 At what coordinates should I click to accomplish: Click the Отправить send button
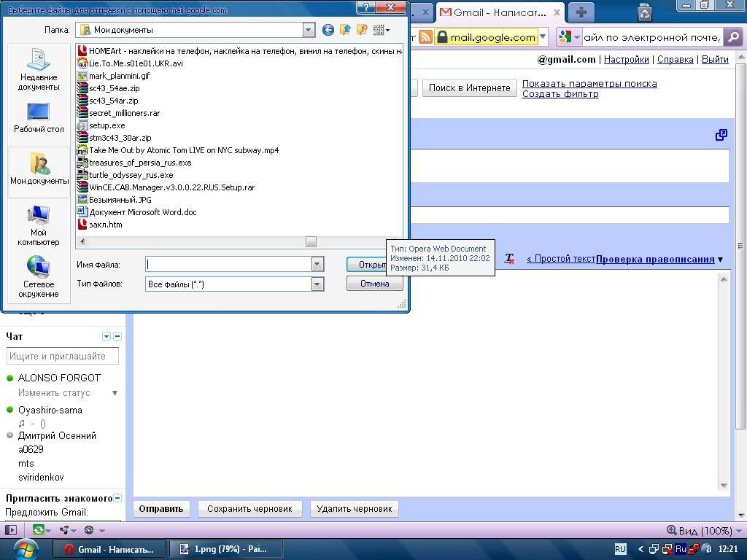tap(161, 508)
